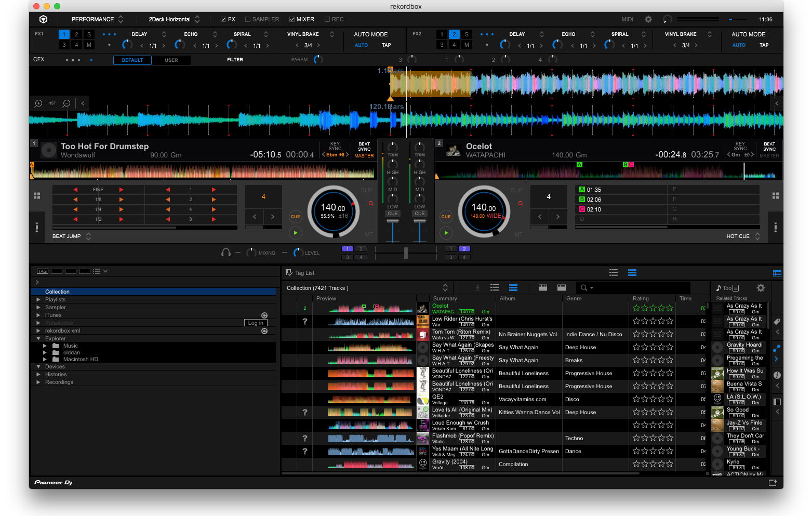Jump to hot cue C 02:10
The width and height of the screenshot is (812, 516).
tap(621, 209)
